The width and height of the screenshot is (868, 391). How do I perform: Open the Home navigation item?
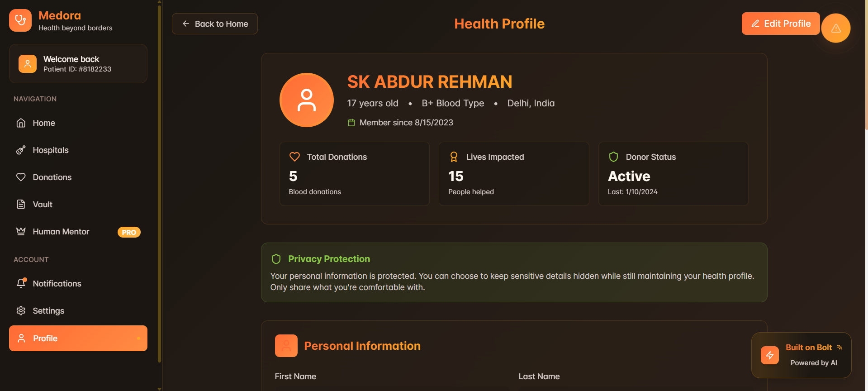coord(78,123)
